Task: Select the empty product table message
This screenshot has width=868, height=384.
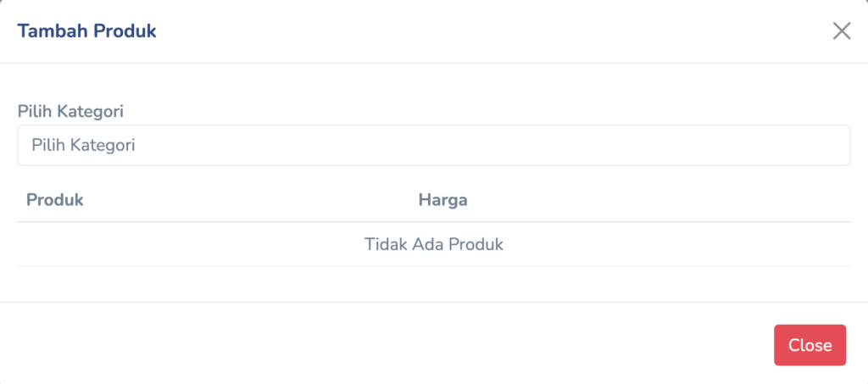Action: click(x=434, y=244)
